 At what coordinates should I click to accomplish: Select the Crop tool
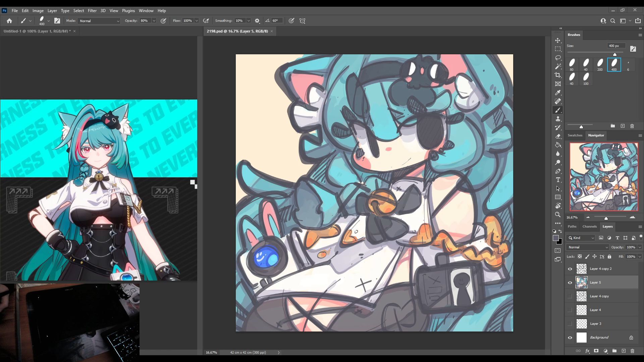point(558,75)
